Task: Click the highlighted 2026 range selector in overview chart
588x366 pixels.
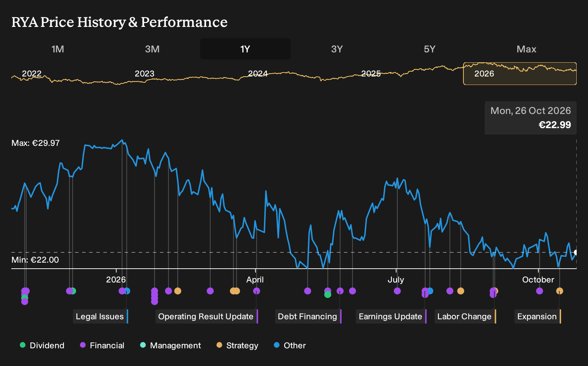Action: 520,74
